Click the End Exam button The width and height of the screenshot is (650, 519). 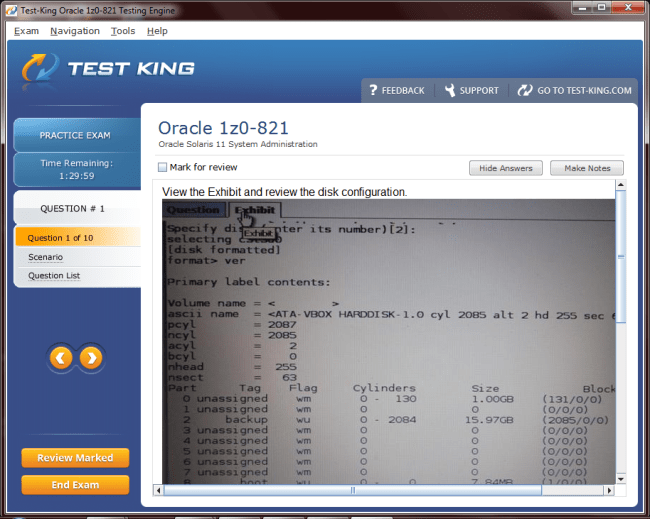click(75, 485)
